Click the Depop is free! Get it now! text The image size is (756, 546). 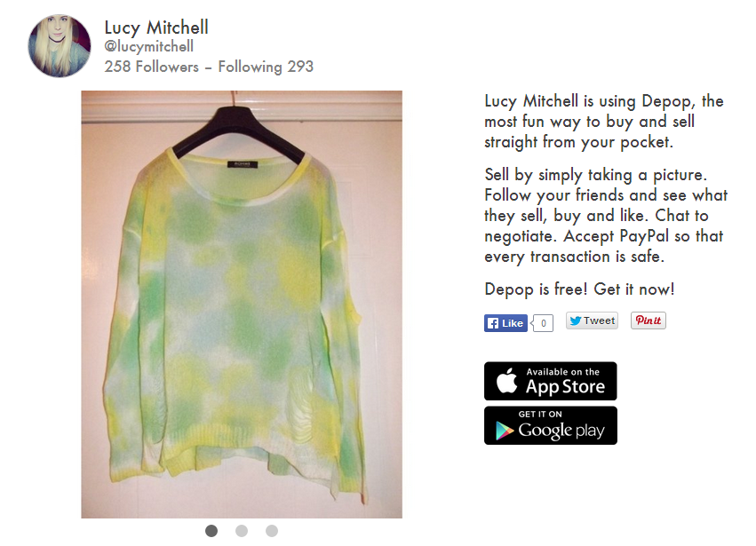click(579, 289)
